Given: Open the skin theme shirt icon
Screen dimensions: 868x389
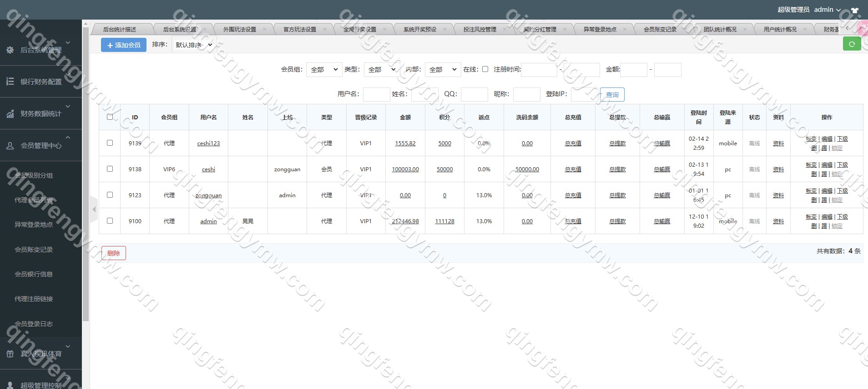Looking at the screenshot, I should pos(854,10).
